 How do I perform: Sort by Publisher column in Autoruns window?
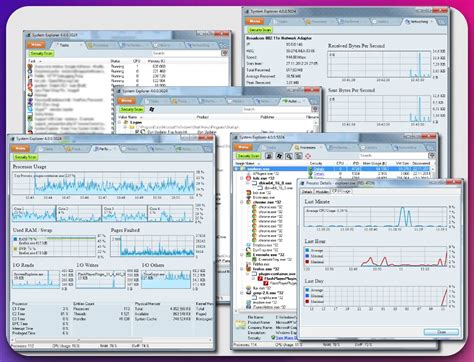(x=267, y=117)
